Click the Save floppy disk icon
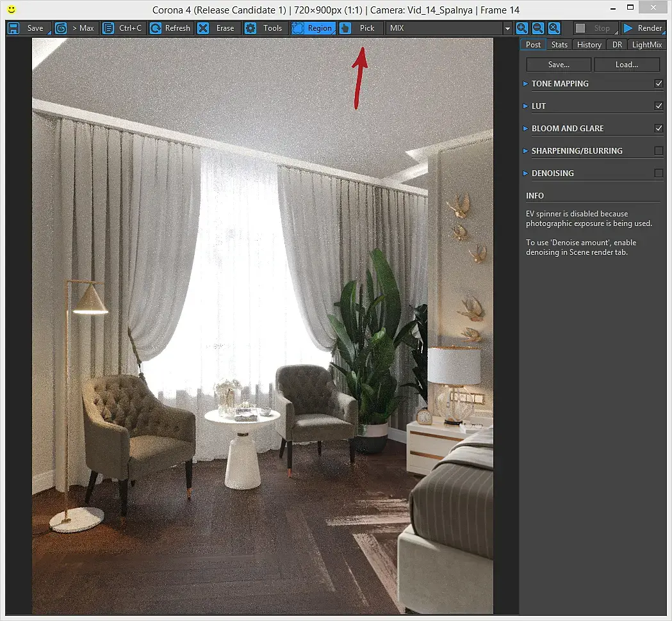672x621 pixels. (x=13, y=28)
